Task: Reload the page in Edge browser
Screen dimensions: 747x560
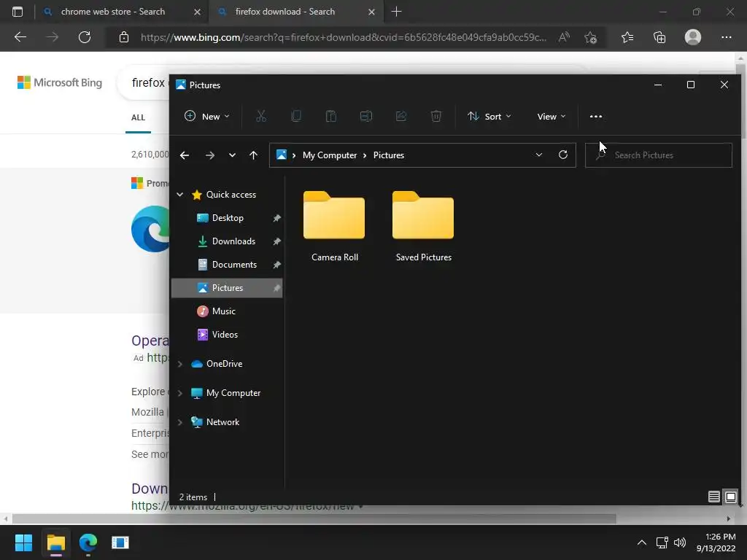Action: click(x=85, y=37)
